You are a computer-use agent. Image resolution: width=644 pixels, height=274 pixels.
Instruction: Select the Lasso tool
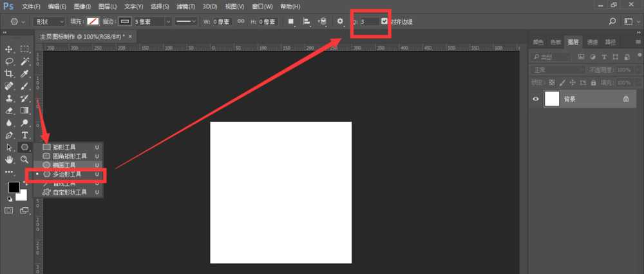coord(10,61)
